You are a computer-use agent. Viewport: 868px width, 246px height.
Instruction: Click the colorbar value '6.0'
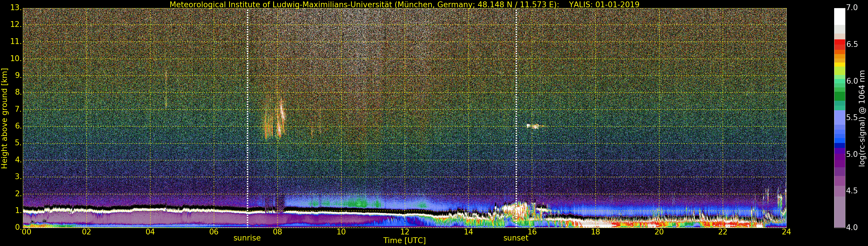[x=852, y=81]
